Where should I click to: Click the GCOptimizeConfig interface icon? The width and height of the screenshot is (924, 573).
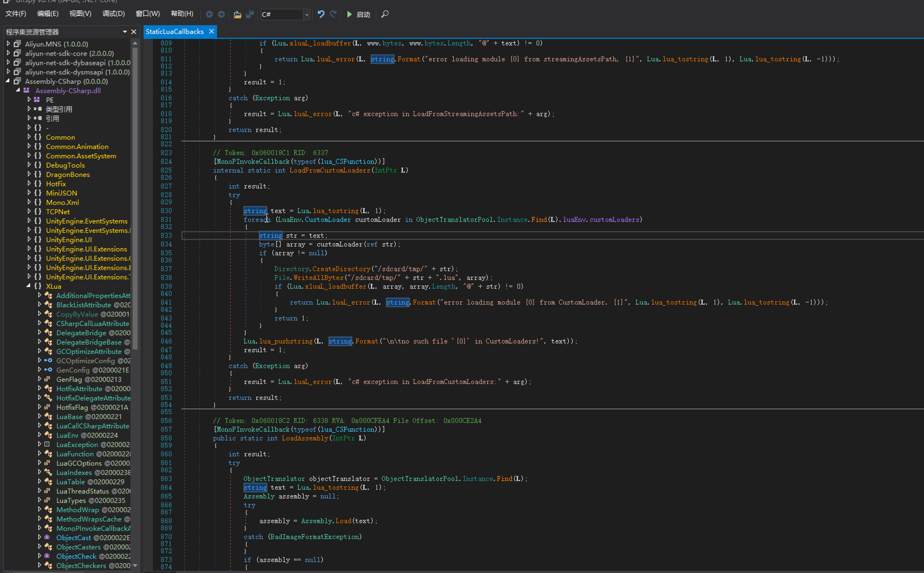[x=48, y=360]
